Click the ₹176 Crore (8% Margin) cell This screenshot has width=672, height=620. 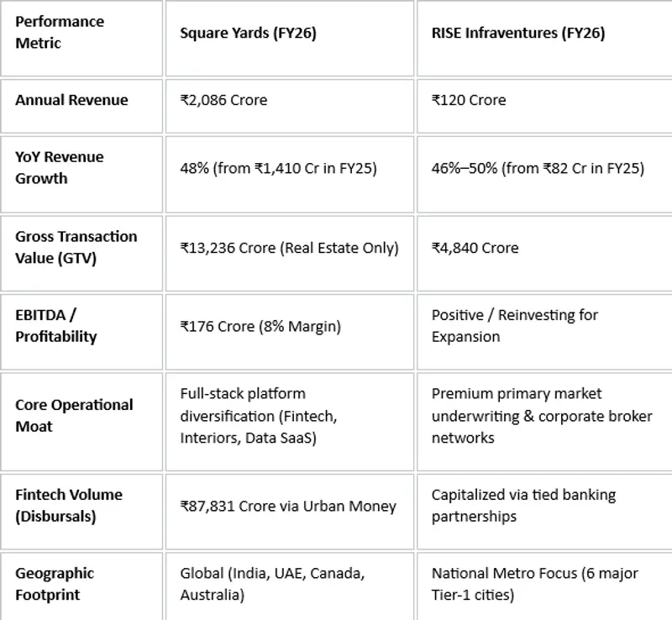pos(290,332)
